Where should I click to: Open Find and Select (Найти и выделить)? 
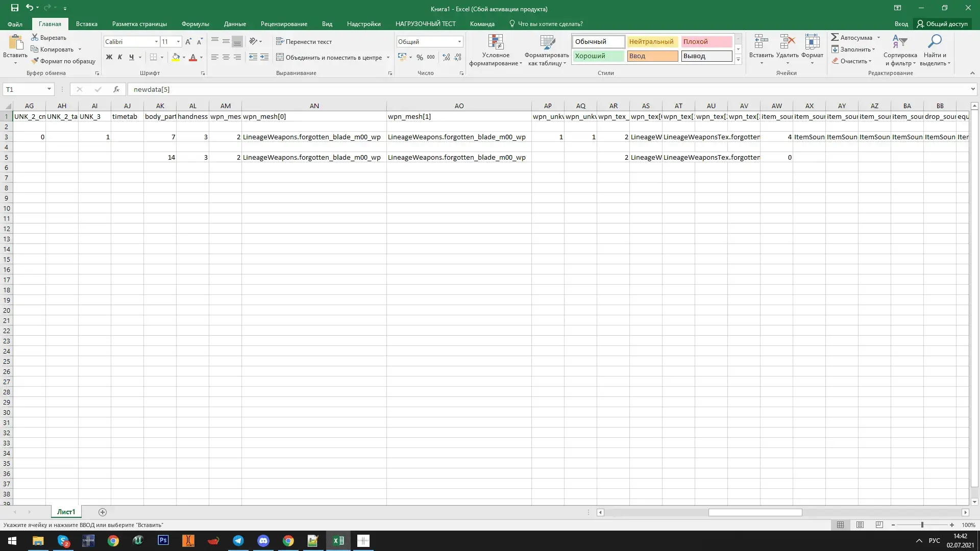[935, 50]
